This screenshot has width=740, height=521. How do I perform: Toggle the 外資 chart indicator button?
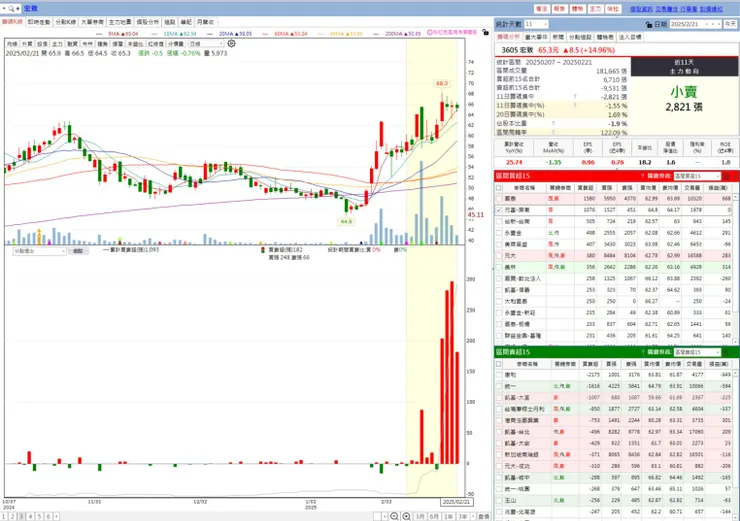pyautogui.click(x=27, y=44)
